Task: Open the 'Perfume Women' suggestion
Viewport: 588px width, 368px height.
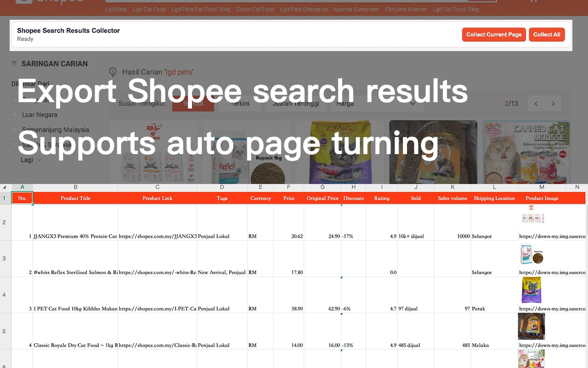Action: click(x=406, y=9)
